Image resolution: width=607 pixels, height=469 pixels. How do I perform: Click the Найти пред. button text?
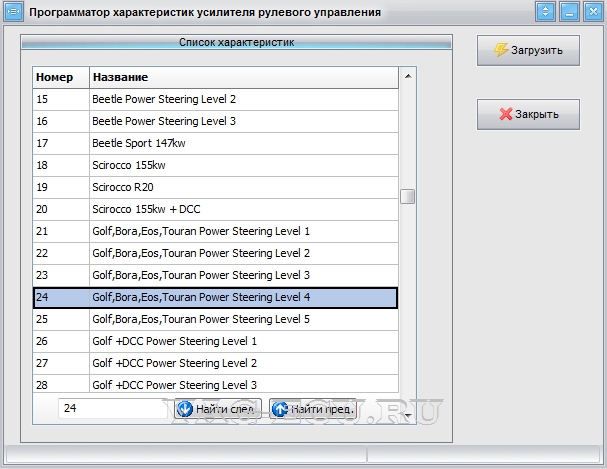322,409
